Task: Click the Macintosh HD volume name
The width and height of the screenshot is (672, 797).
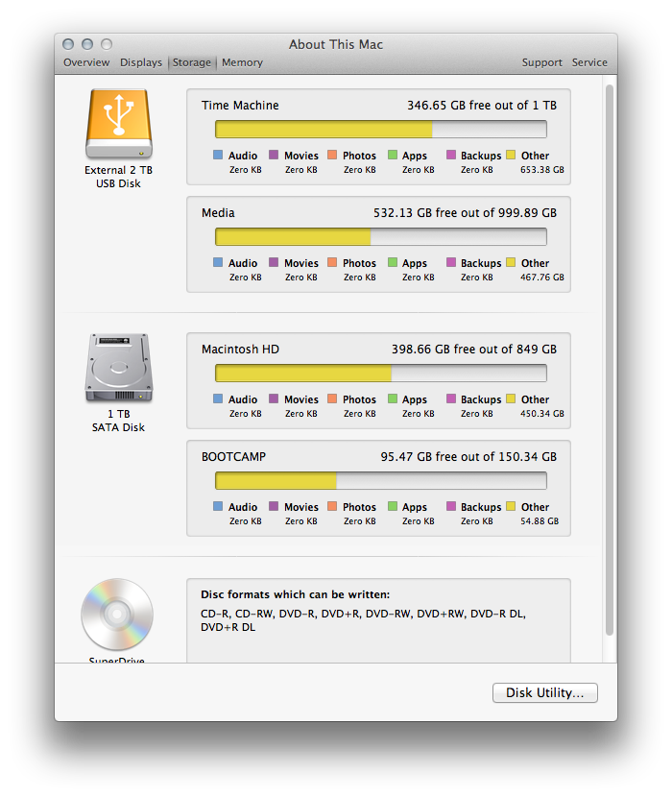Action: [x=240, y=350]
